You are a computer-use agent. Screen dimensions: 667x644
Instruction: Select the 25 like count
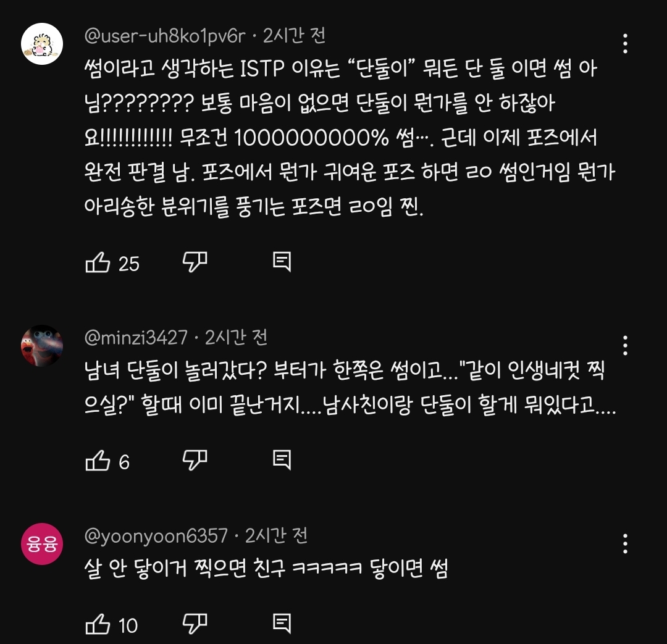coord(129,264)
